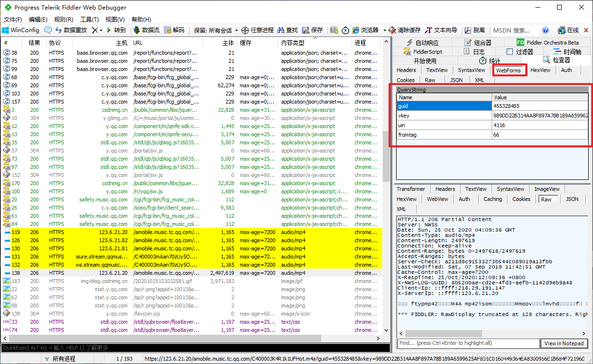The height and width of the screenshot is (364, 593).
Task: Click the Go (转到) play button
Action: coord(116,30)
